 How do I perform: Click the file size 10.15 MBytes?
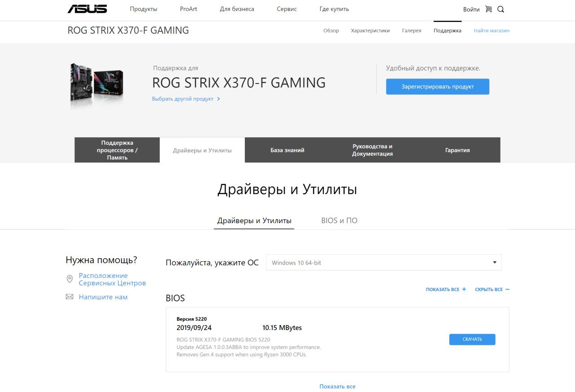point(282,328)
